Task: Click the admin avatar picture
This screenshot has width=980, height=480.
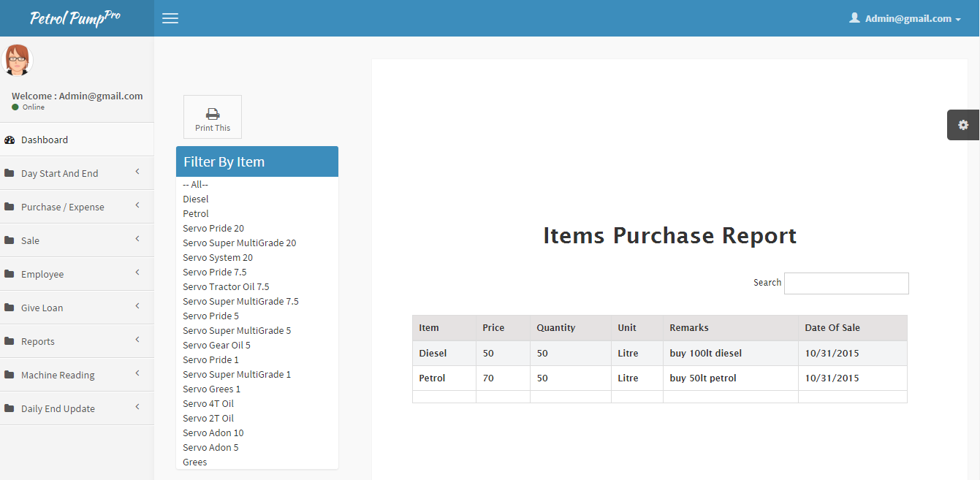Action: point(17,60)
